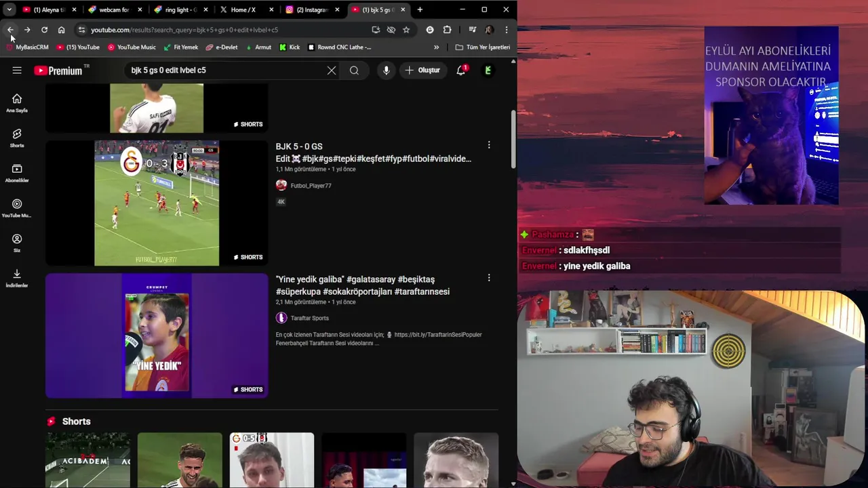Image resolution: width=868 pixels, height=488 pixels.
Task: Open YouTube Music in the sidebar
Action: 17,209
